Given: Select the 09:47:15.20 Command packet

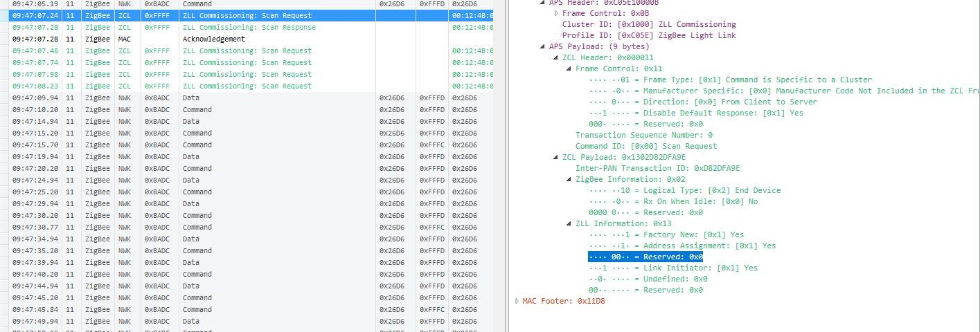Looking at the screenshot, I should tap(247, 133).
